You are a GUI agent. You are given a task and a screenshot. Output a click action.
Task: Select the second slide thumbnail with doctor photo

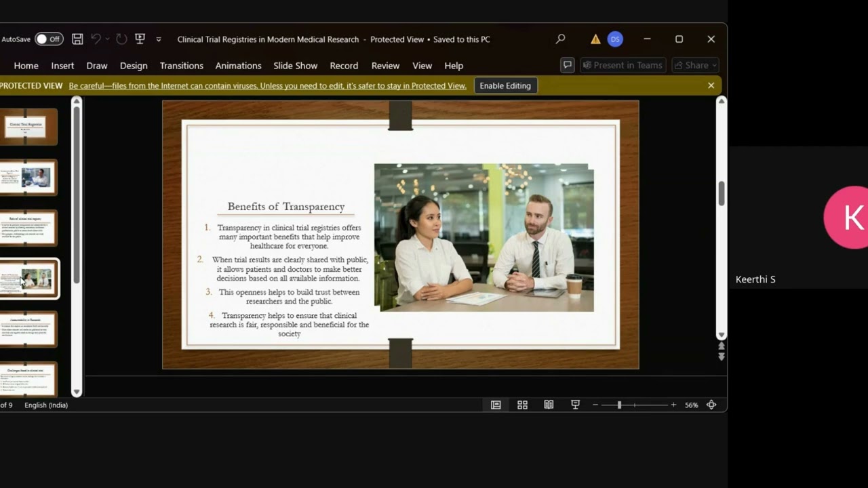click(28, 177)
